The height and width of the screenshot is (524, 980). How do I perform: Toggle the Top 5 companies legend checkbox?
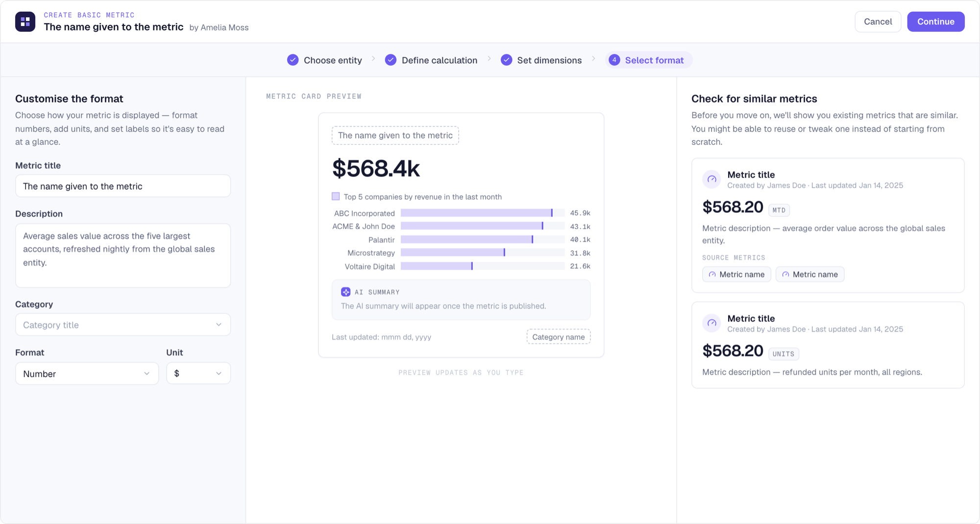(336, 197)
